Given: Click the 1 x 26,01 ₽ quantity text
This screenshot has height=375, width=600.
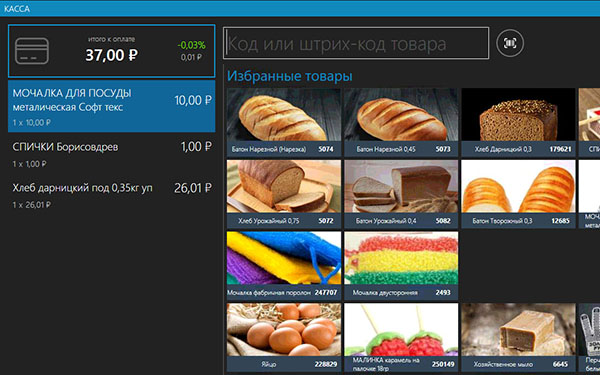Looking at the screenshot, I should (x=31, y=205).
